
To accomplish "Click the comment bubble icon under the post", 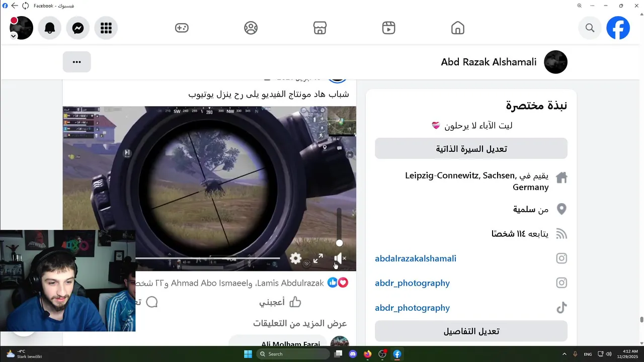I will 151,302.
